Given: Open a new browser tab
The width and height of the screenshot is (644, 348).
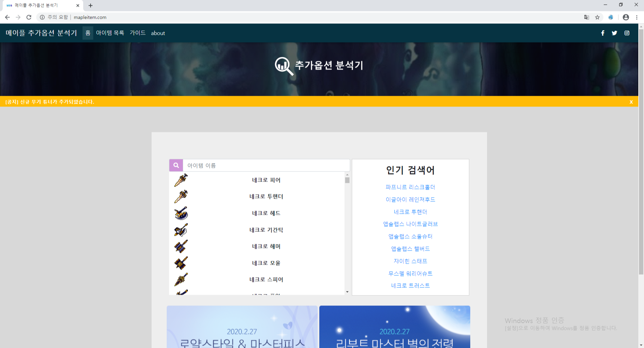Looking at the screenshot, I should tap(91, 5).
